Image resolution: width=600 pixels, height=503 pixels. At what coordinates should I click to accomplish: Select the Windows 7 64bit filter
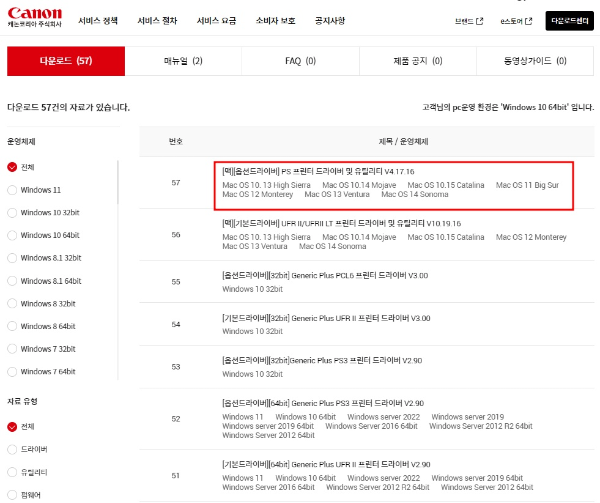tap(12, 371)
